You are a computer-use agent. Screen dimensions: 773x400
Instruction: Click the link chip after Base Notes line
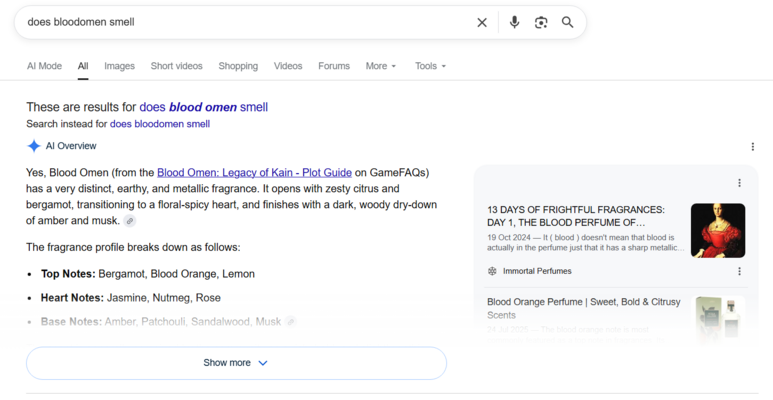[291, 322]
